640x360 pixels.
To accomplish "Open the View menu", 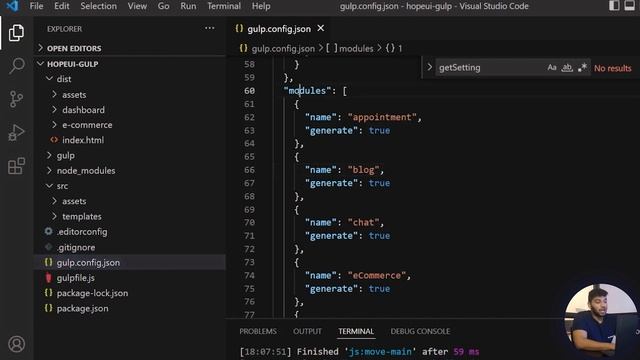I will pyautogui.click(x=137, y=6).
